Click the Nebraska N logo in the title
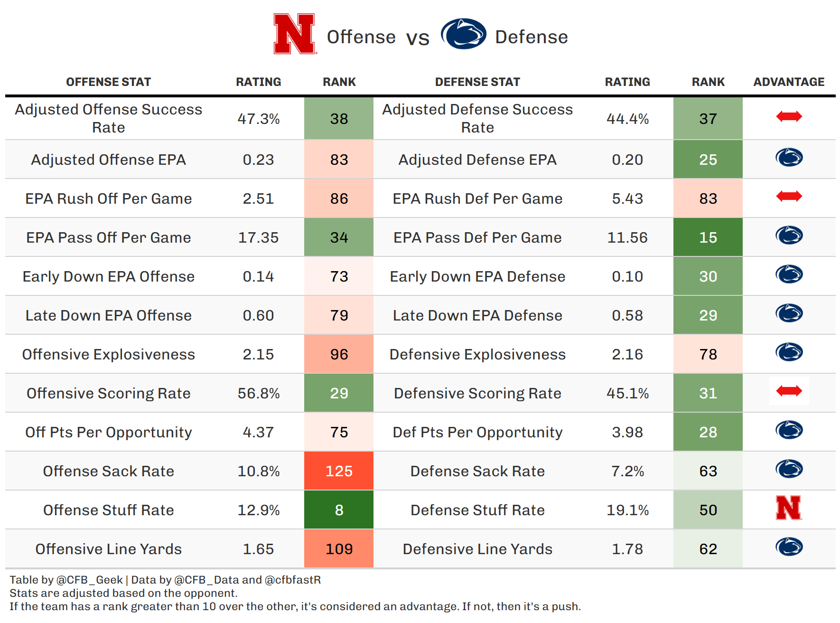The height and width of the screenshot is (623, 840). pos(294,34)
